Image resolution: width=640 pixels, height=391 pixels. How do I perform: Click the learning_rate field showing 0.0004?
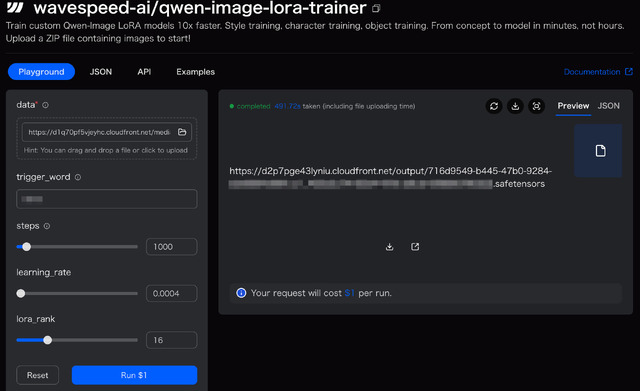[x=171, y=293]
